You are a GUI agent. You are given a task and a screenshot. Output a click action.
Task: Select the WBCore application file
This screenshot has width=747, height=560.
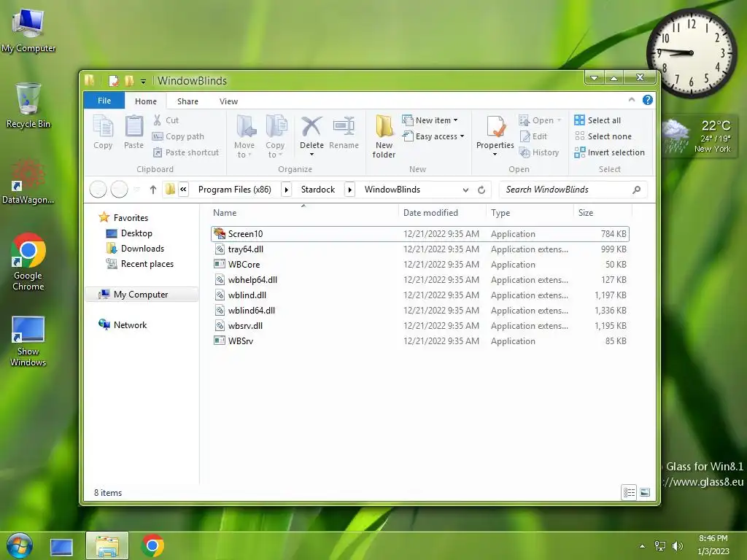(419, 264)
